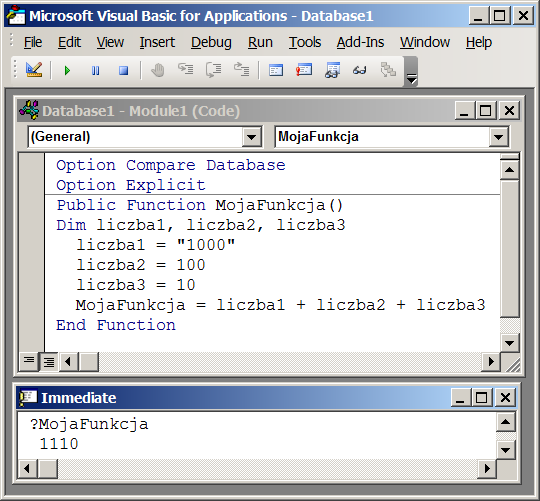Click the Immediate window title icon
Screen dimensions: 540x501
pyautogui.click(x=28, y=397)
